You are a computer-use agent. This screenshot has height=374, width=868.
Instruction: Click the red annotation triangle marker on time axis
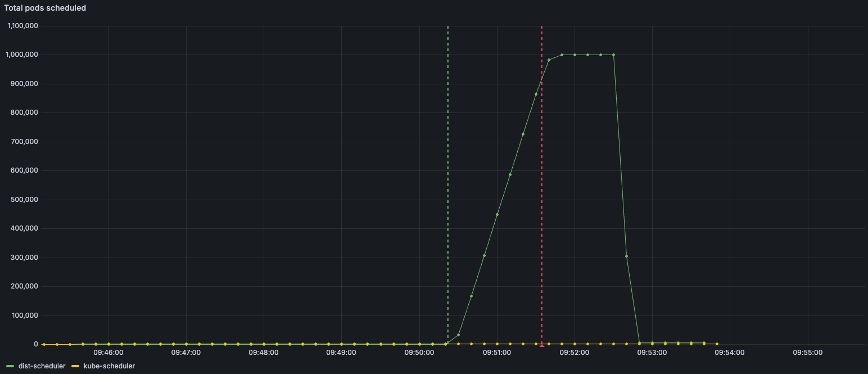tap(541, 345)
